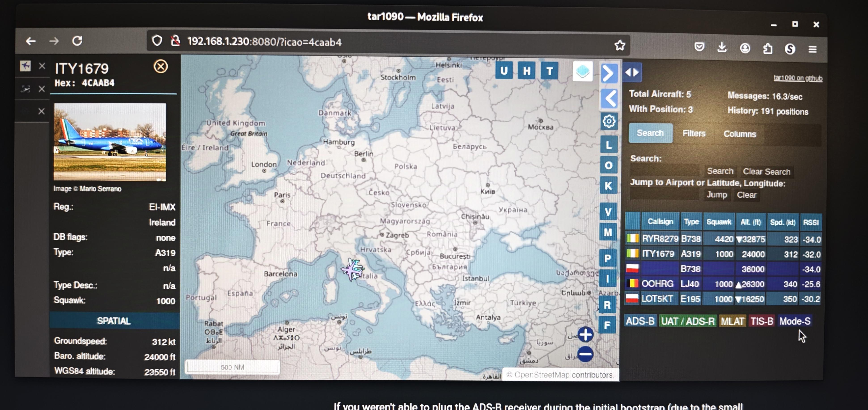The height and width of the screenshot is (410, 868).
Task: Sort table by Callsign column header
Action: tap(660, 221)
